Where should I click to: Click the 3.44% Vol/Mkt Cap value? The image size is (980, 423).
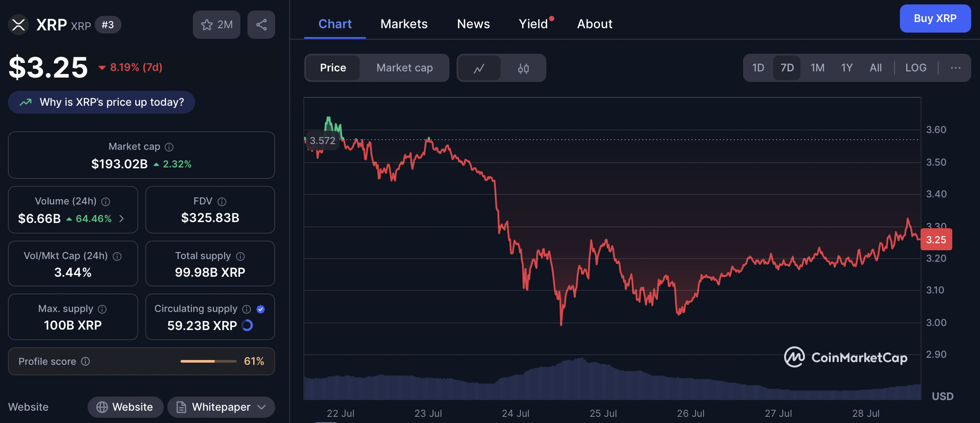point(73,272)
